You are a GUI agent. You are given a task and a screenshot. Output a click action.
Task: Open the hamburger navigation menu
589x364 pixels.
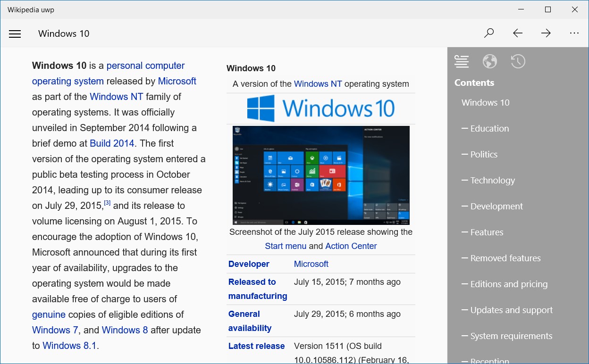pos(15,33)
